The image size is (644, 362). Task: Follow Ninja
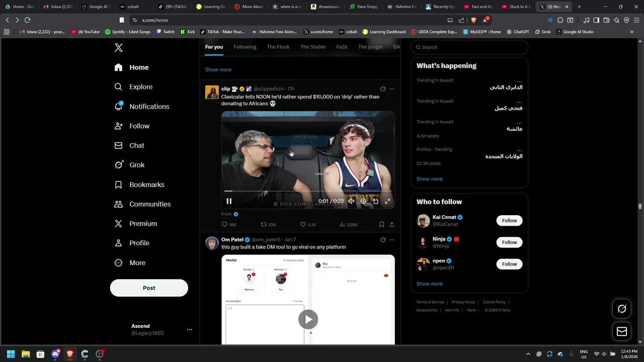[x=509, y=242]
